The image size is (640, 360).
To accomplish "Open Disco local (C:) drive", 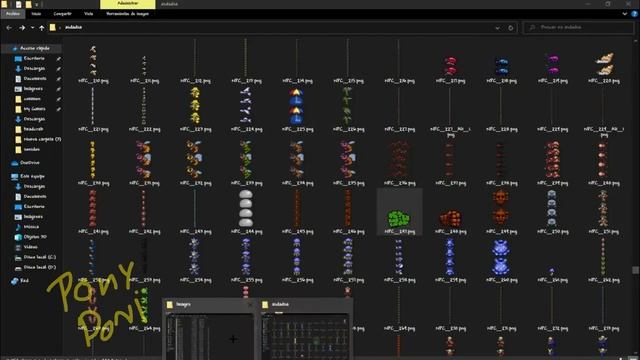I will (40, 257).
